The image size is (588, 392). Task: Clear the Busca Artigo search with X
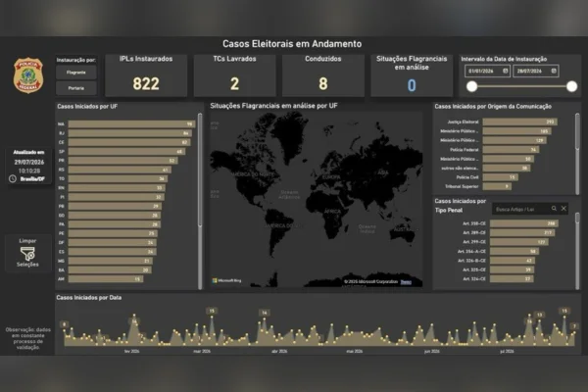(563, 209)
